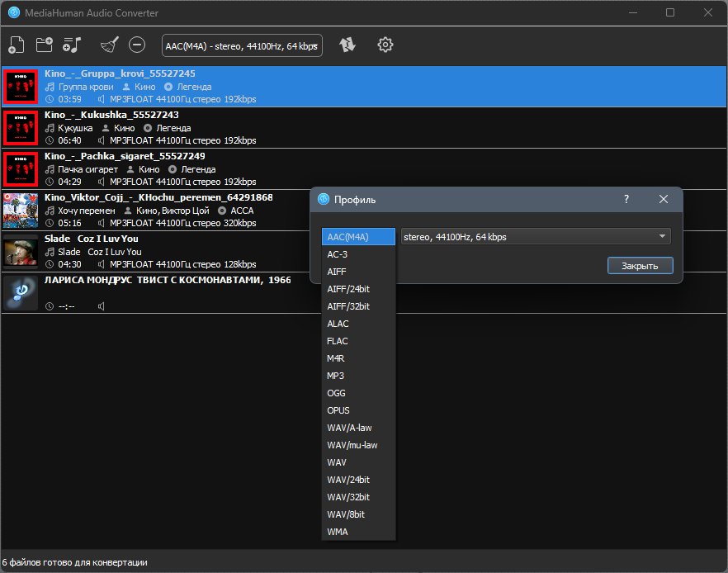728x573 pixels.
Task: Start conversion with the convert arrows icon
Action: pyautogui.click(x=347, y=45)
